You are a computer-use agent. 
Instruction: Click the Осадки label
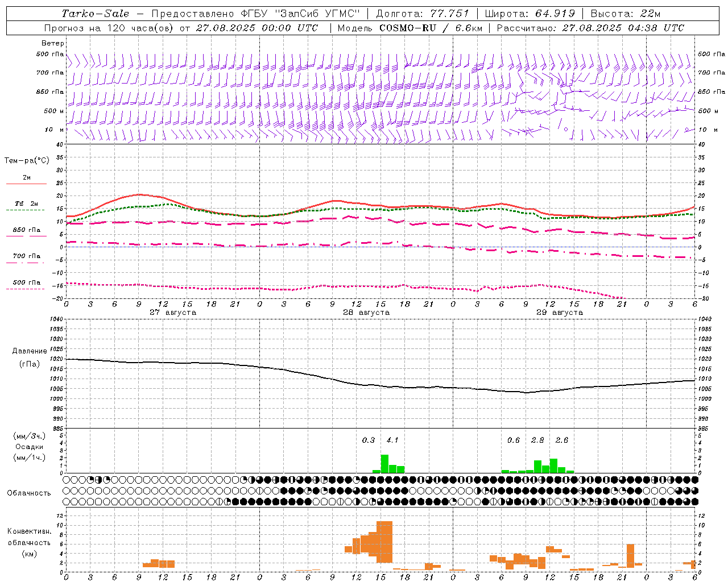pyautogui.click(x=30, y=447)
